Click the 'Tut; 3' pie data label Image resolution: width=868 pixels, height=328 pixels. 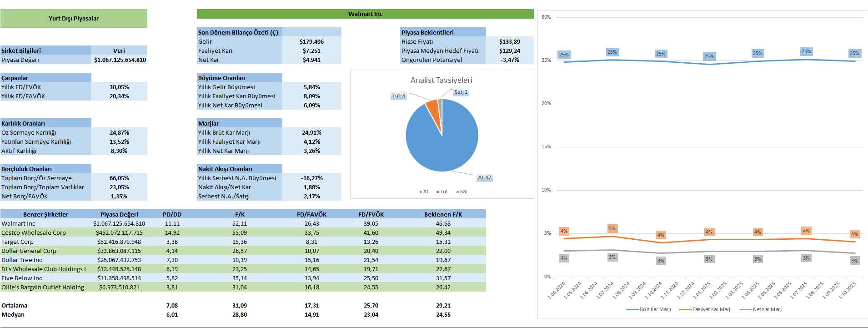click(398, 96)
